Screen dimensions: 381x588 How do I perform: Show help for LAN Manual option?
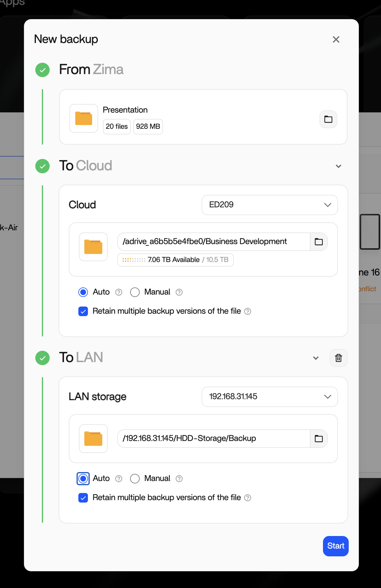tap(179, 479)
